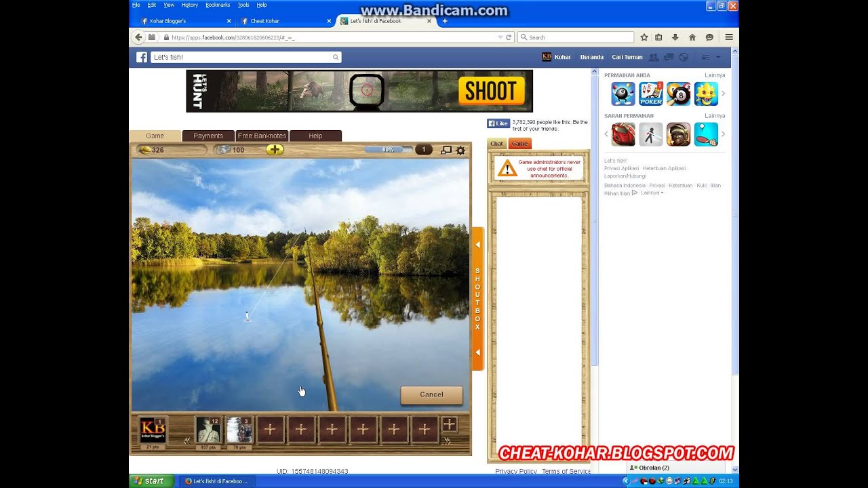Toggle fullscreen mode icon in game bar
Screen dimensions: 868x488
pyautogui.click(x=446, y=150)
